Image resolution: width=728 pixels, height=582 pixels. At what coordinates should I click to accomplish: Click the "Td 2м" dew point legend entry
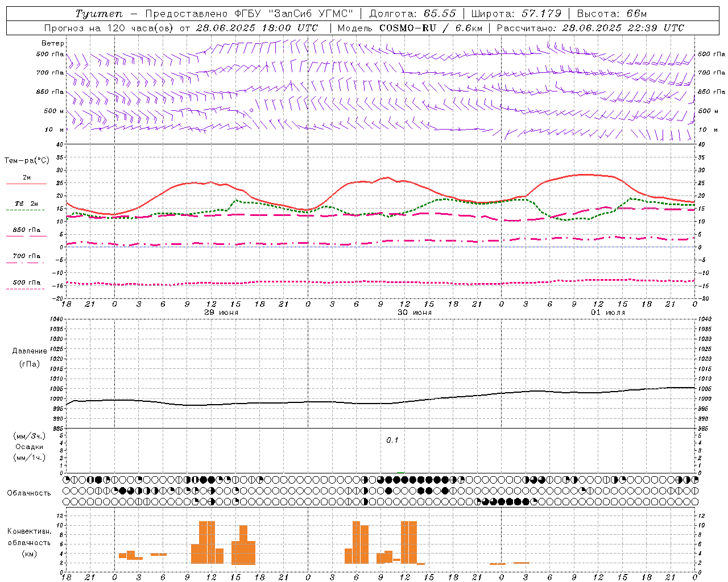point(27,203)
